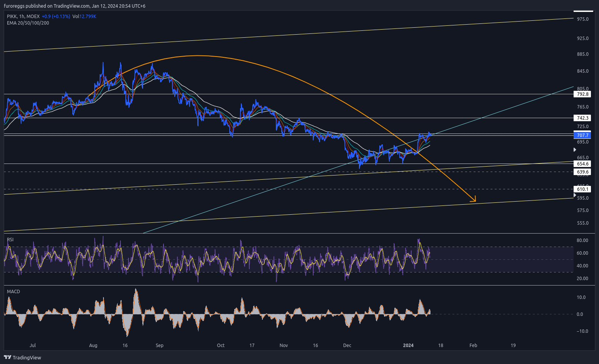Click the +0.9 (+0.13%) price change value
Viewport: 599px width, 364px height.
[56, 17]
